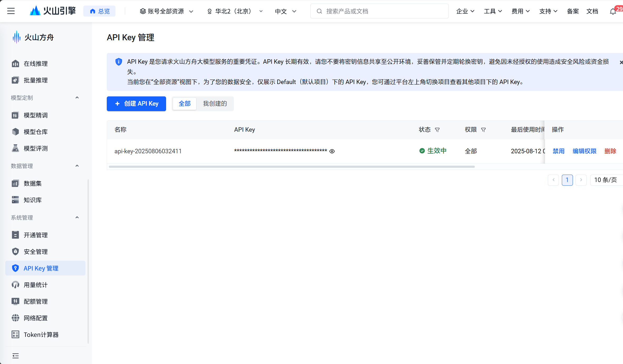Open the 华北2（北京）region dropdown
Viewport: 623px width, 364px height.
tap(235, 11)
